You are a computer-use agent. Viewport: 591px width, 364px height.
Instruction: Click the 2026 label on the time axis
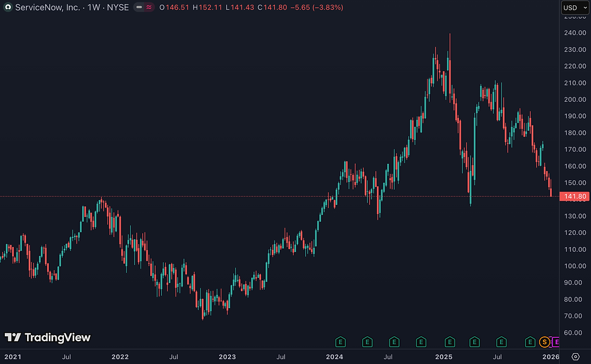[551, 357]
